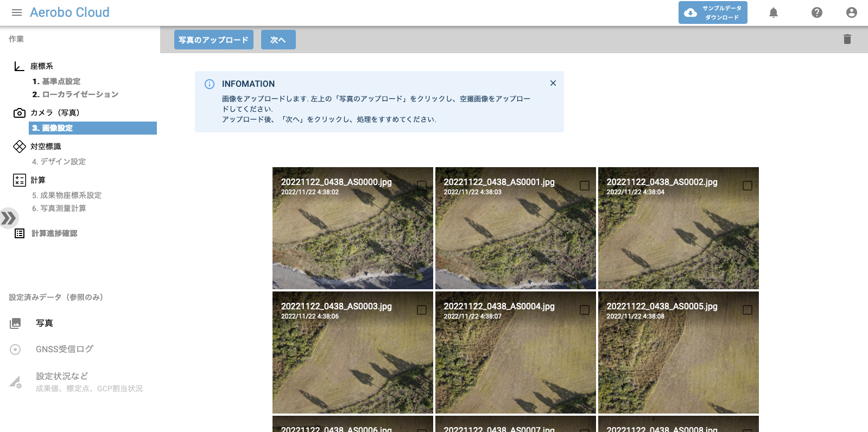Click the INFOMATION heading text

248,84
